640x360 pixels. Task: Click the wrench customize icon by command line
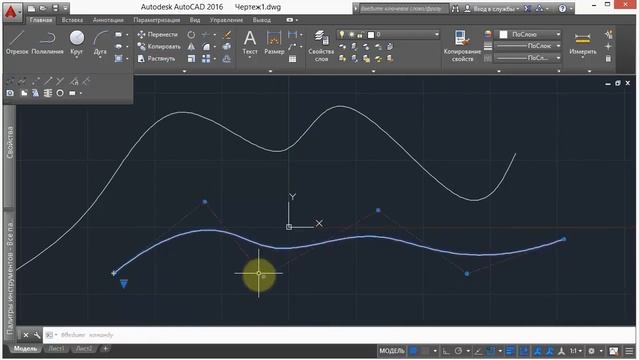click(x=37, y=335)
